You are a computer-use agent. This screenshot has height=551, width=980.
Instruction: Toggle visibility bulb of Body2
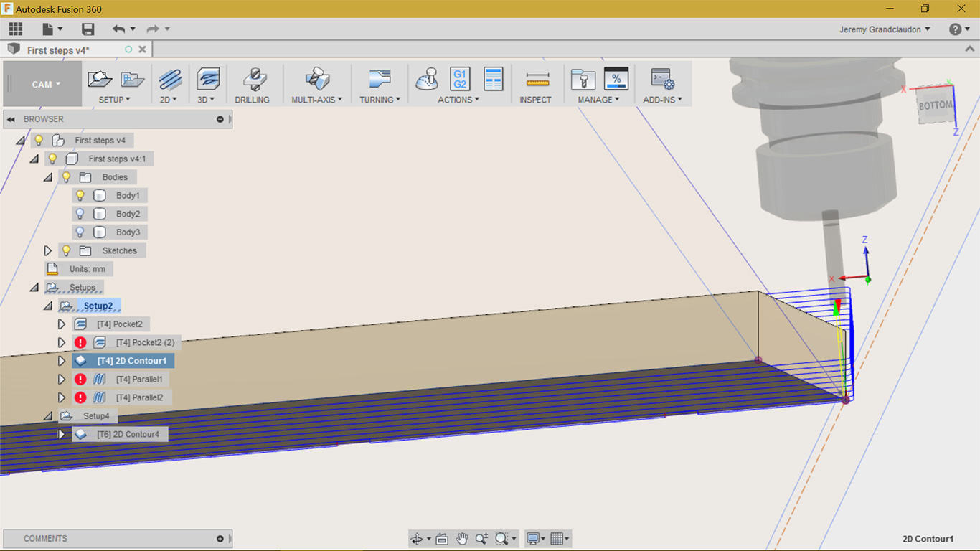click(80, 214)
